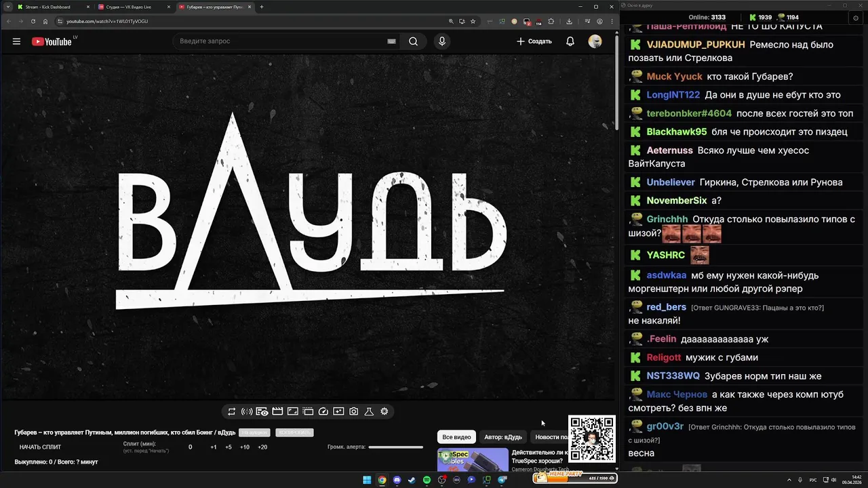This screenshot has width=868, height=488.
Task: Open the gear settings in player toolbar
Action: [384, 411]
